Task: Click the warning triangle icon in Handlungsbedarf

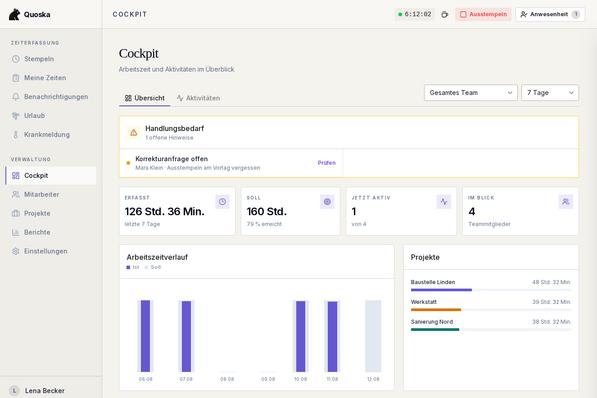Action: (x=134, y=133)
